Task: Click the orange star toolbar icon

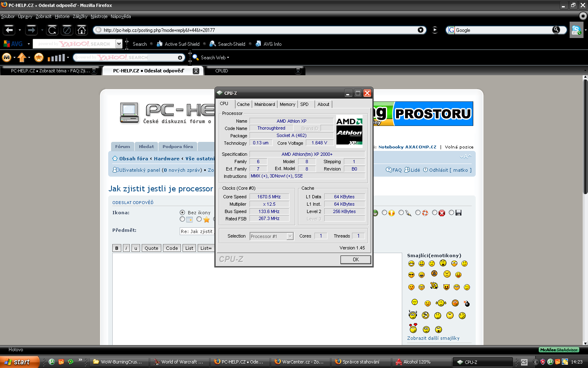Action: coord(39,58)
